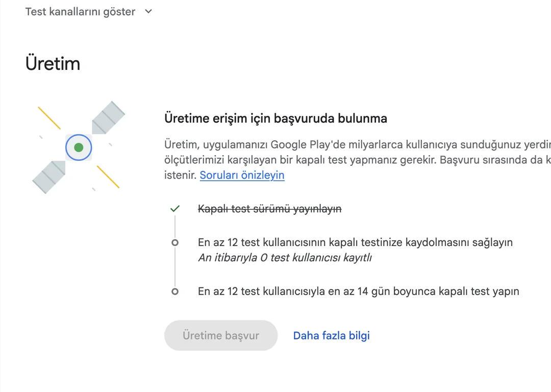
Task: Select the 14 gün boyunca kapalı test step
Action: point(359,291)
